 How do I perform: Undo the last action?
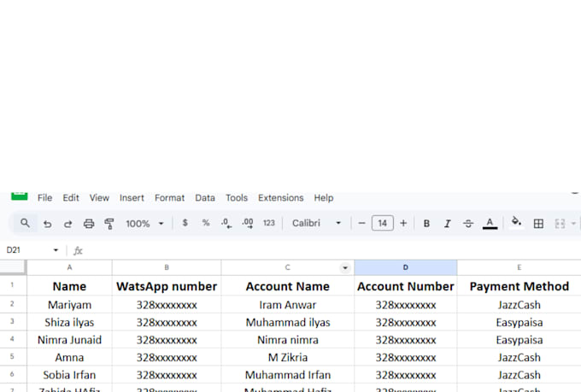coord(48,224)
